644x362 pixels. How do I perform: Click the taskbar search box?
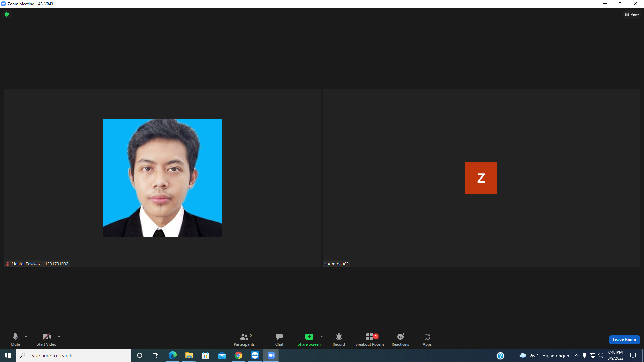point(74,355)
